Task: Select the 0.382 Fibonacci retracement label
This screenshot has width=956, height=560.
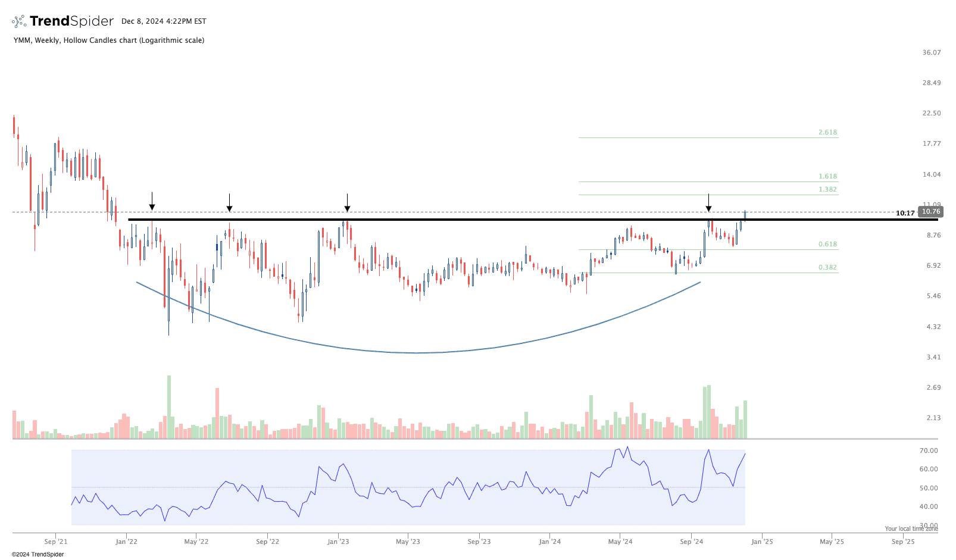Action: [827, 267]
